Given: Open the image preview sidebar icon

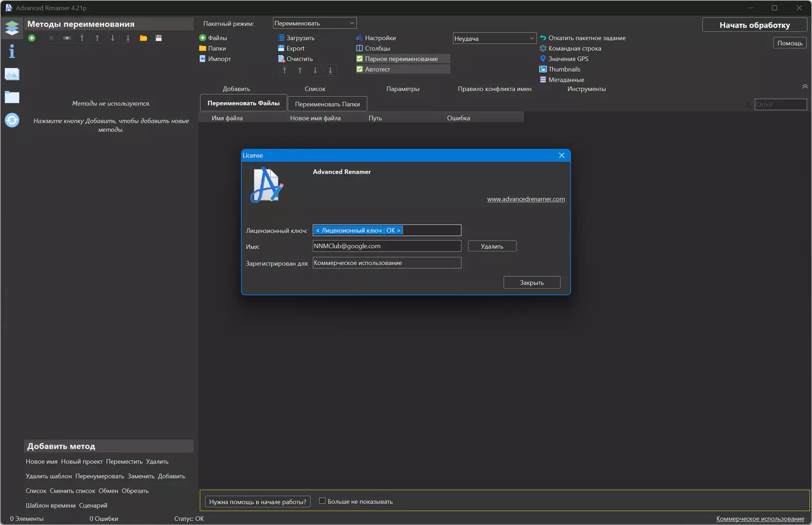Looking at the screenshot, I should coord(12,74).
